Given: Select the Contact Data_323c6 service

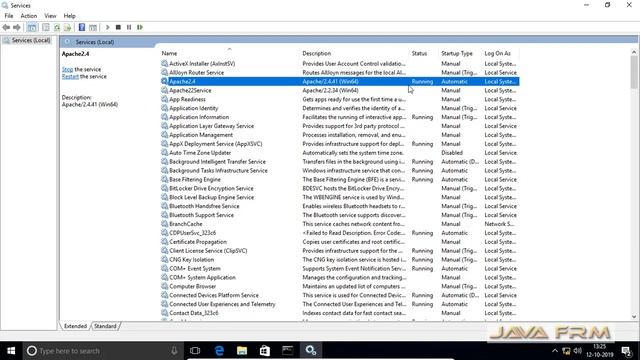Looking at the screenshot, I should (340, 313).
